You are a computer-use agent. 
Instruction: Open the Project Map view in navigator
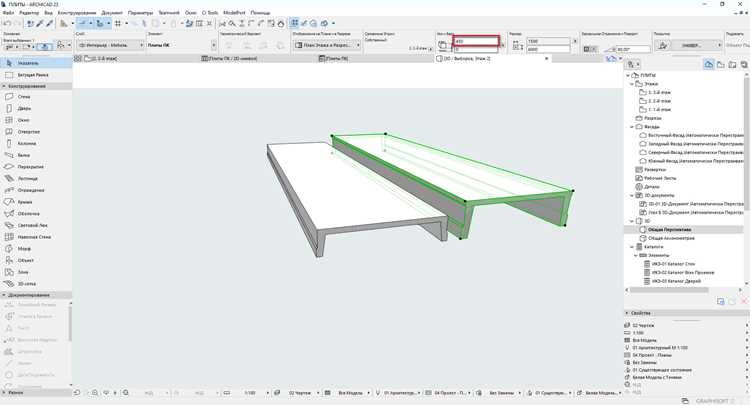click(709, 65)
